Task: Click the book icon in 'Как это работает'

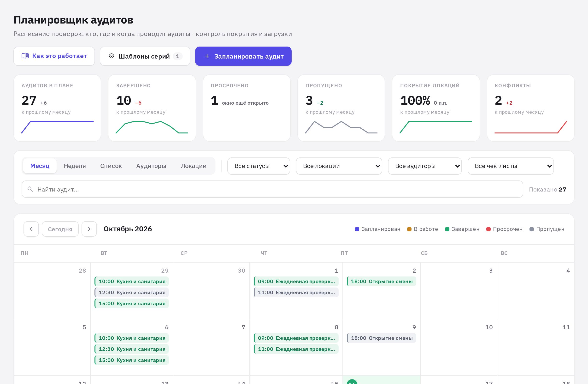Action: pos(25,56)
